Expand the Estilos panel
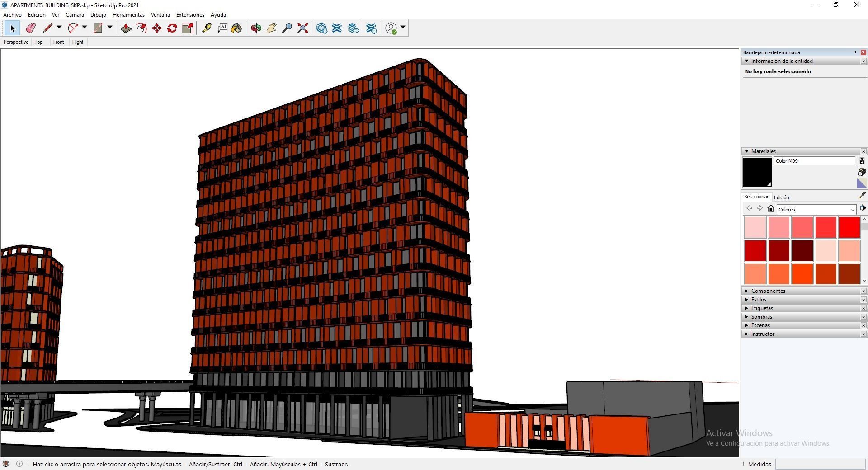The width and height of the screenshot is (868, 470). 747,300
